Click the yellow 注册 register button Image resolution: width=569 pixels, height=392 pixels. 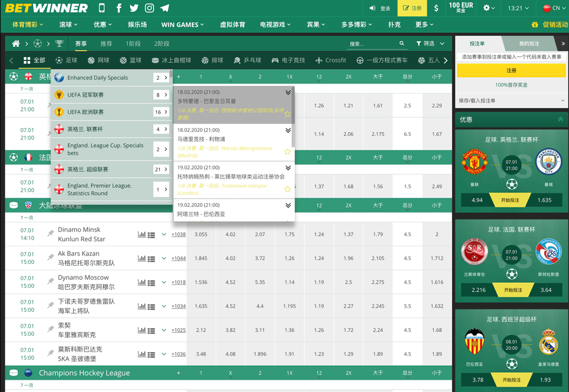coord(411,7)
